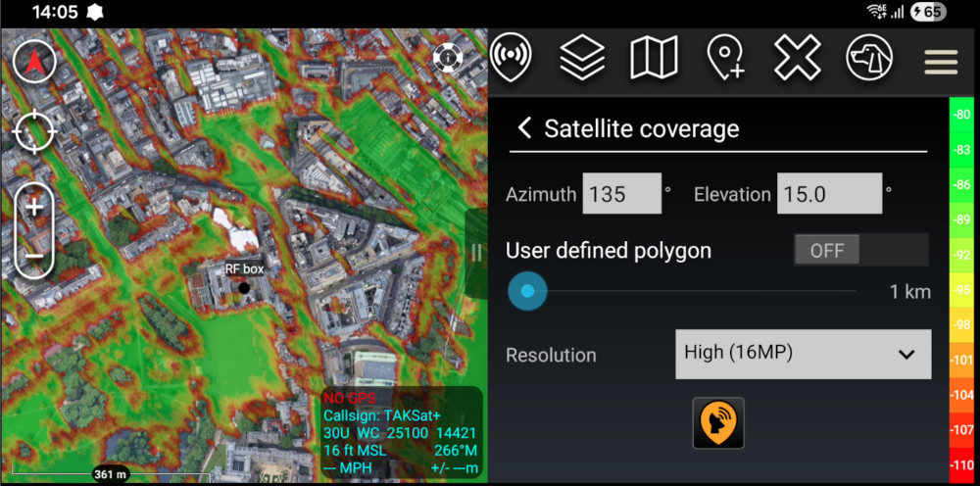Open the folded map icon
Viewport: 980px width, 486px height.
[x=654, y=58]
